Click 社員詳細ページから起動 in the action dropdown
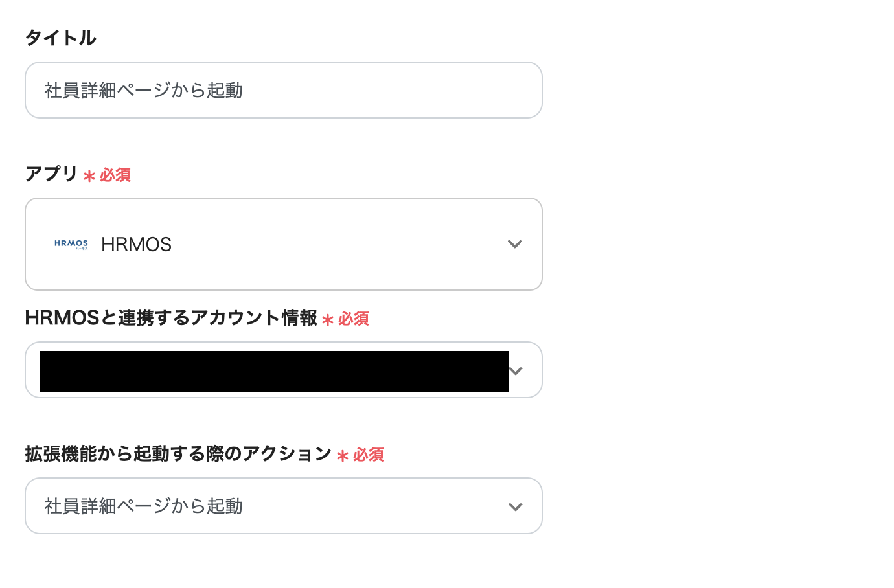This screenshot has width=894, height=588. [144, 506]
